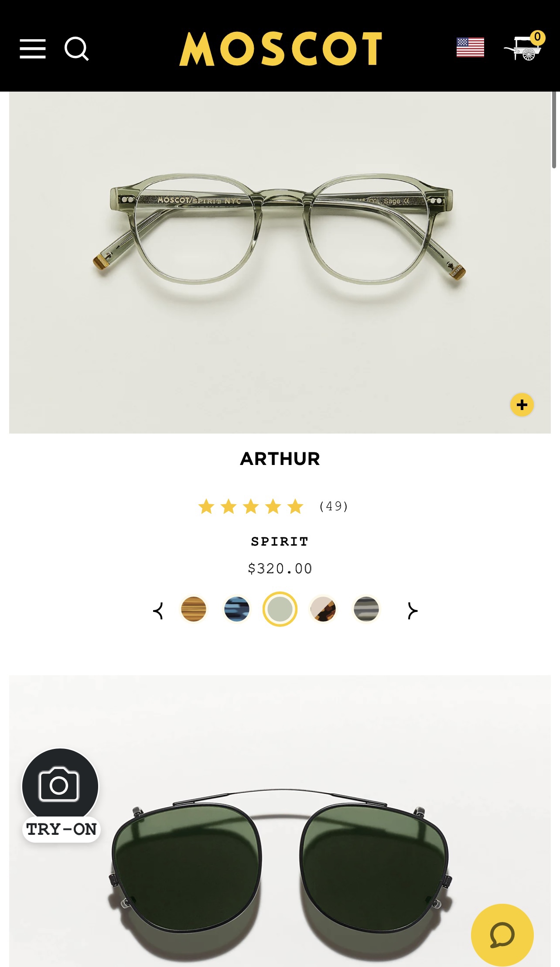Click the five-star rating

[x=251, y=506]
